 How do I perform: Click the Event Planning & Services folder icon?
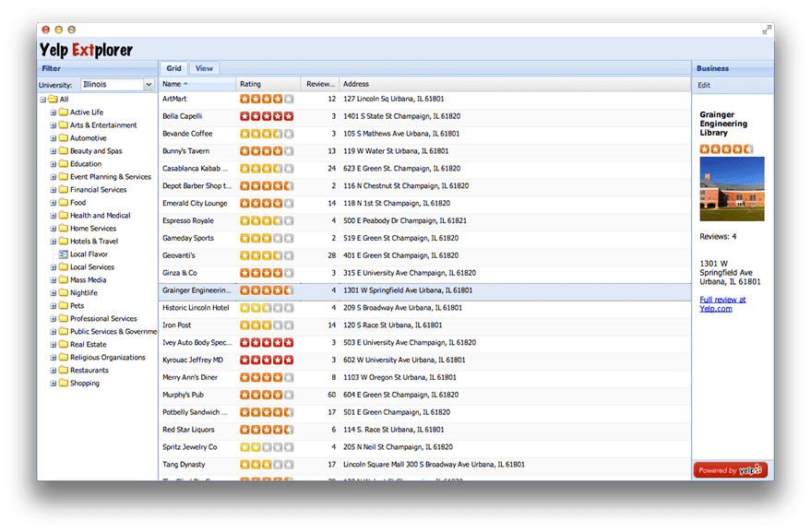(63, 176)
